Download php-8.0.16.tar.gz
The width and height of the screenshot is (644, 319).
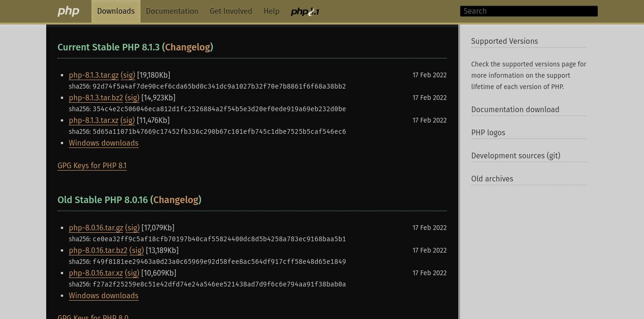[96, 228]
